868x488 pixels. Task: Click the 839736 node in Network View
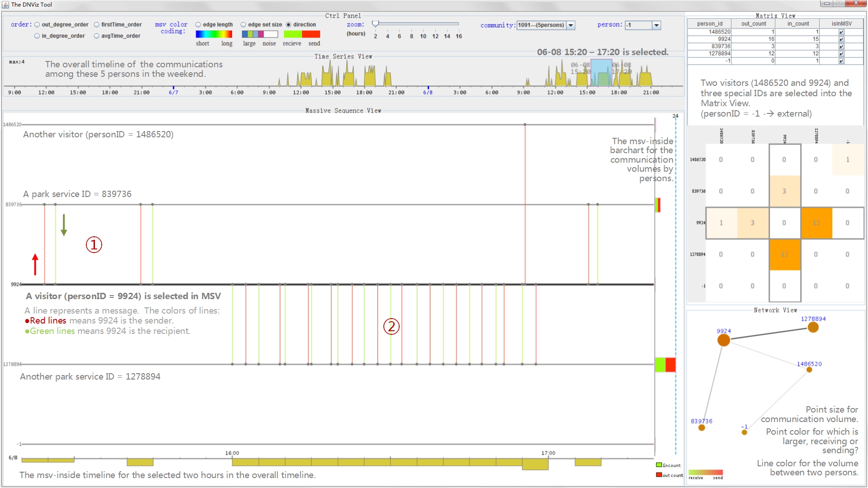[702, 427]
